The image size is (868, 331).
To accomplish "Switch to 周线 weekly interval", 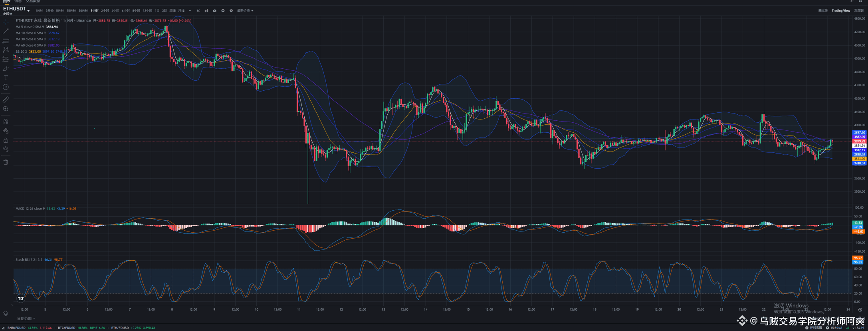I will [x=172, y=11].
